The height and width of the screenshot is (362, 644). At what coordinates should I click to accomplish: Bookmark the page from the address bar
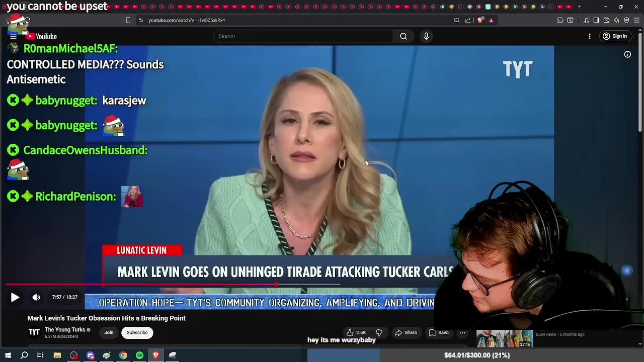click(128, 20)
